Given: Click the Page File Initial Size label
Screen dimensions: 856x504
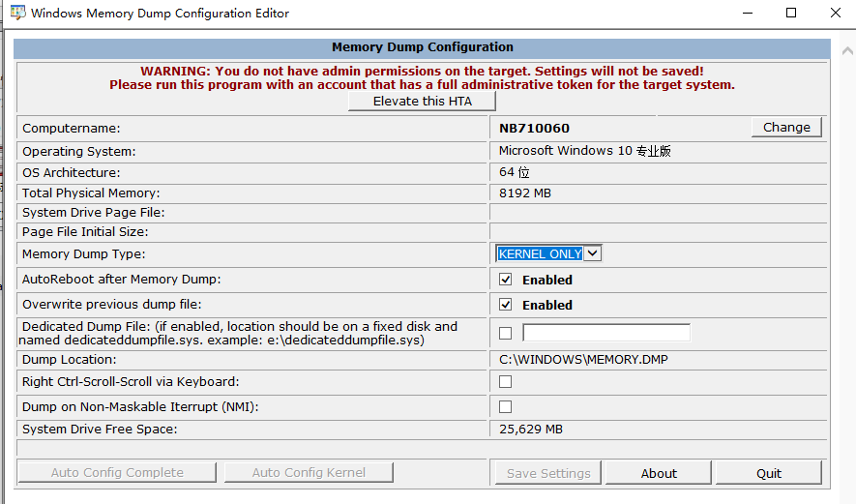Looking at the screenshot, I should pyautogui.click(x=85, y=231).
